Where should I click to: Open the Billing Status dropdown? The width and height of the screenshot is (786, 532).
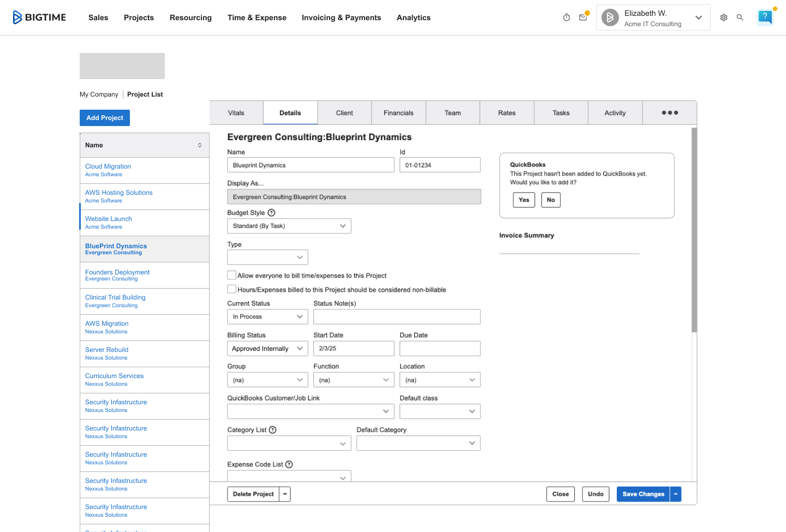tap(267, 349)
